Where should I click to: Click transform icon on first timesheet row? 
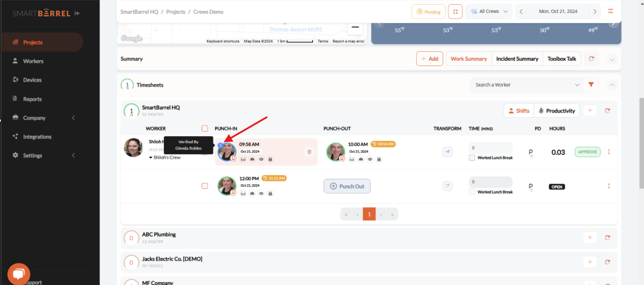[x=447, y=152]
